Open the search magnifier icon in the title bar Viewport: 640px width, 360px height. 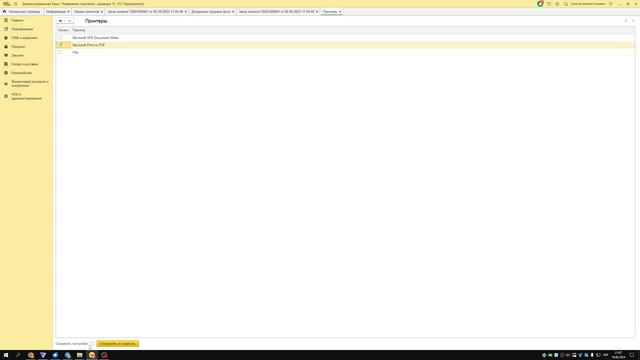[566, 4]
